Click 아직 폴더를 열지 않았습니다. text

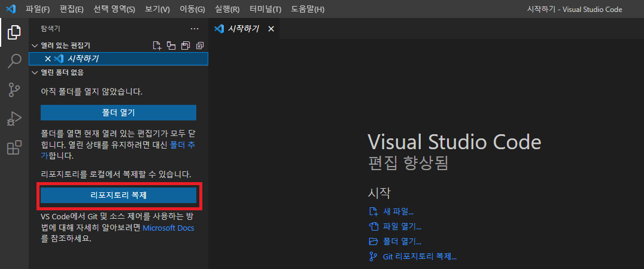[92, 92]
